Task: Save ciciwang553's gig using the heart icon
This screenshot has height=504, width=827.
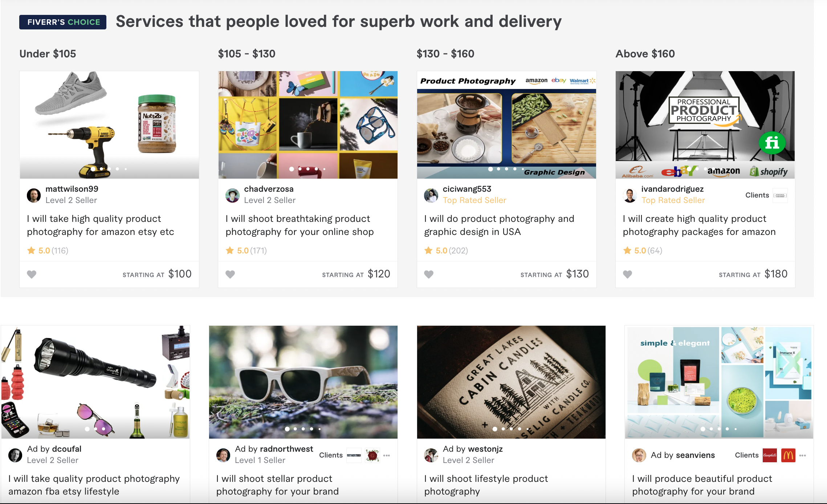Action: tap(429, 274)
